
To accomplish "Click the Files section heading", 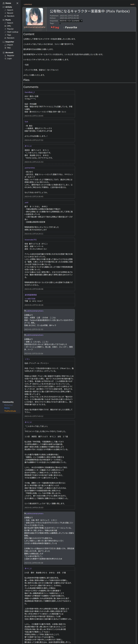I will (x=26, y=80).
